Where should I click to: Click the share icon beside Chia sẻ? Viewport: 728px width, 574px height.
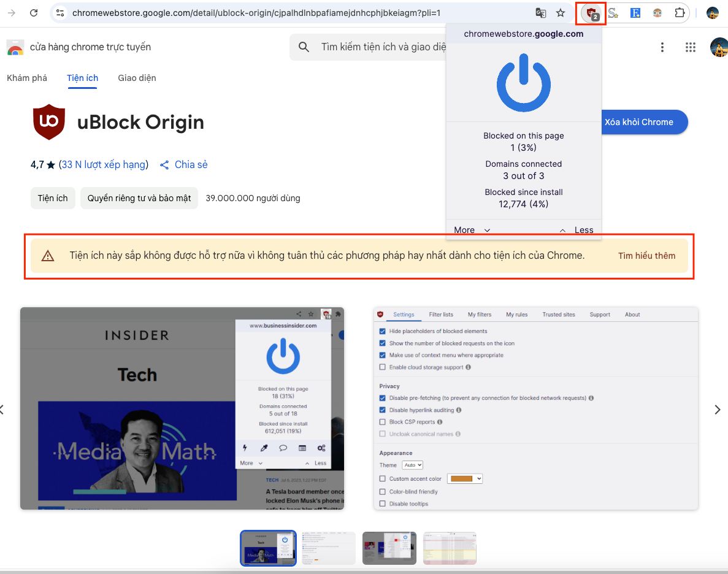click(x=164, y=165)
